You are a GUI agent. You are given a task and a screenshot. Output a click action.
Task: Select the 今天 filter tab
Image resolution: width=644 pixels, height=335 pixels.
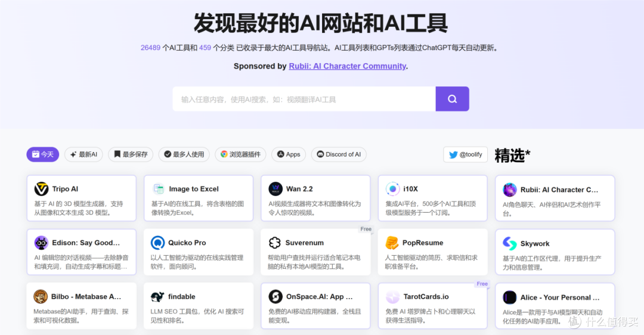click(43, 154)
